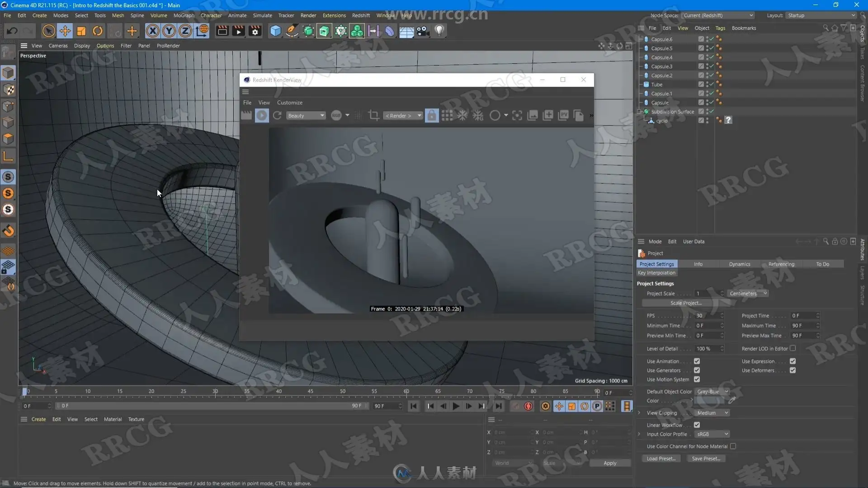The height and width of the screenshot is (488, 868).
Task: Open Default Object Color dropdown
Action: click(712, 392)
